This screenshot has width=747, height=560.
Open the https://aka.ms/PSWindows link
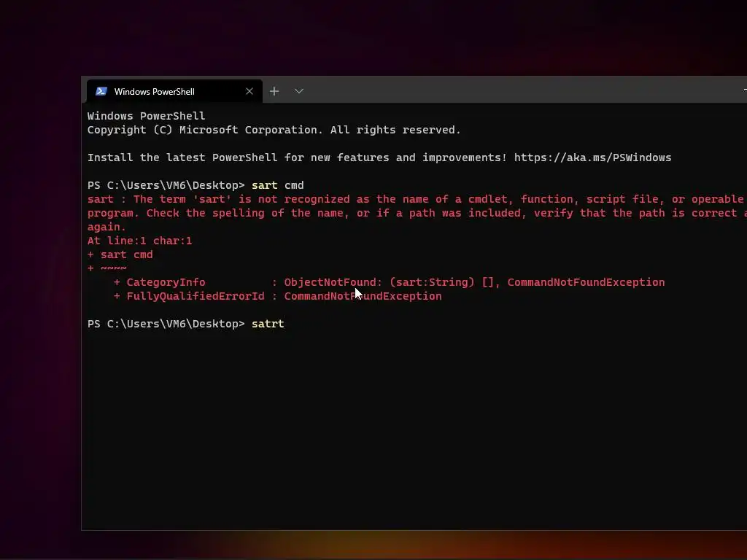(592, 157)
